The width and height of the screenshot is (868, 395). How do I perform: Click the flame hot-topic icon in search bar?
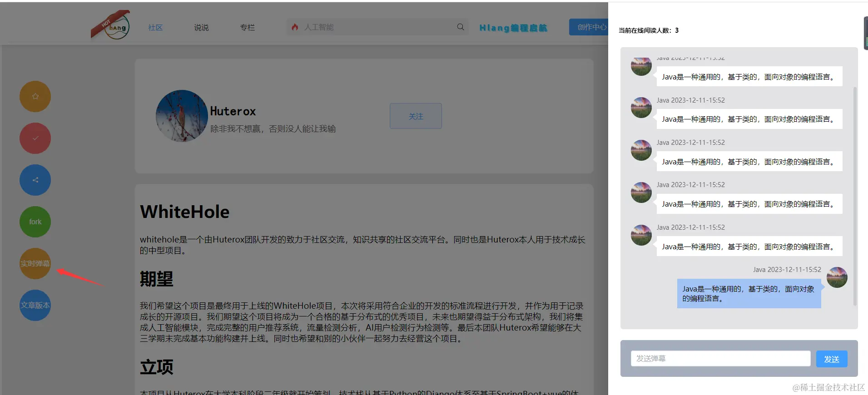[x=295, y=27]
